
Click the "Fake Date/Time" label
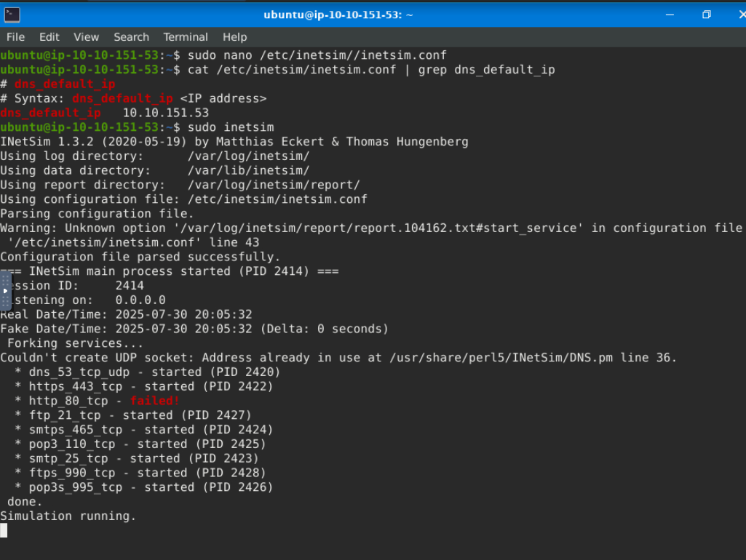(x=55, y=329)
